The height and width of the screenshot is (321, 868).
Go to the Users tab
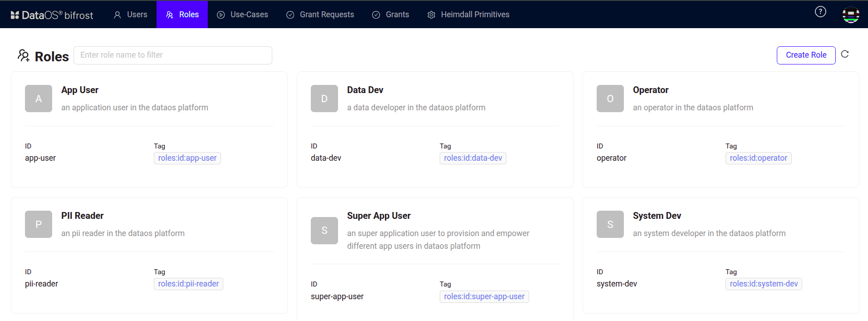[x=130, y=15]
